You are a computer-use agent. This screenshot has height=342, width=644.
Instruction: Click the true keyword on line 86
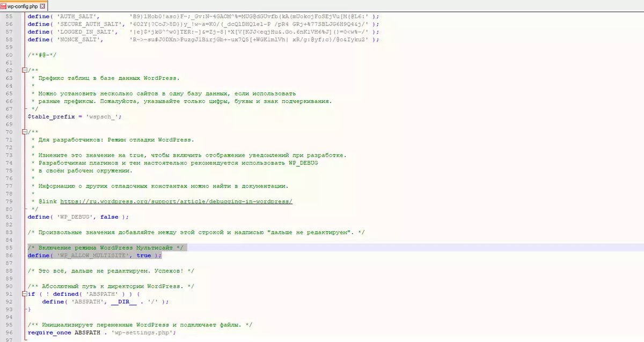point(144,256)
